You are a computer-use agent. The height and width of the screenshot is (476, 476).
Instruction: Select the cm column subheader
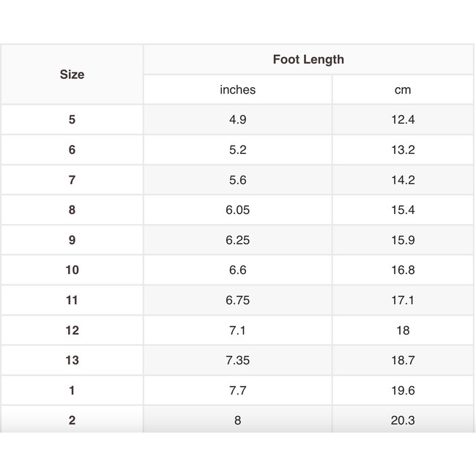(403, 90)
